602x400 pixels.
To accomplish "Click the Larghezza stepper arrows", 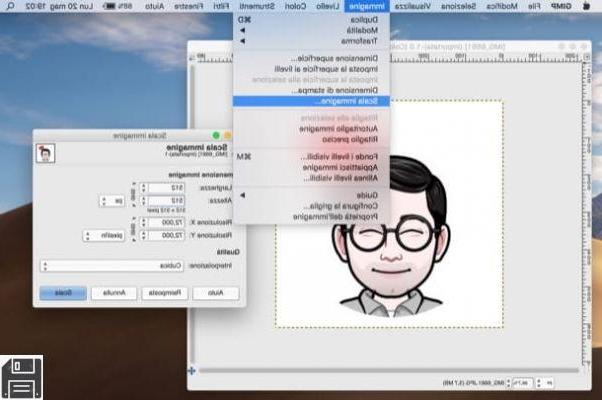I will coord(144,188).
